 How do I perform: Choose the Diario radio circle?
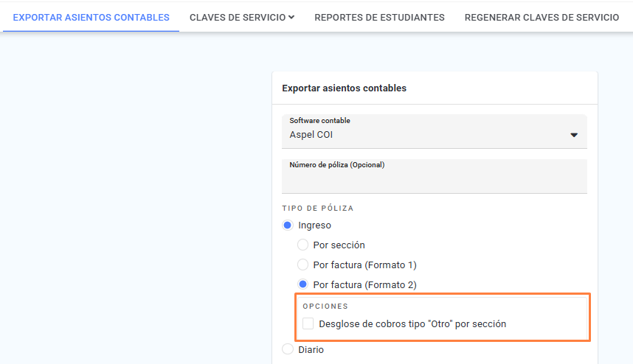[288, 349]
